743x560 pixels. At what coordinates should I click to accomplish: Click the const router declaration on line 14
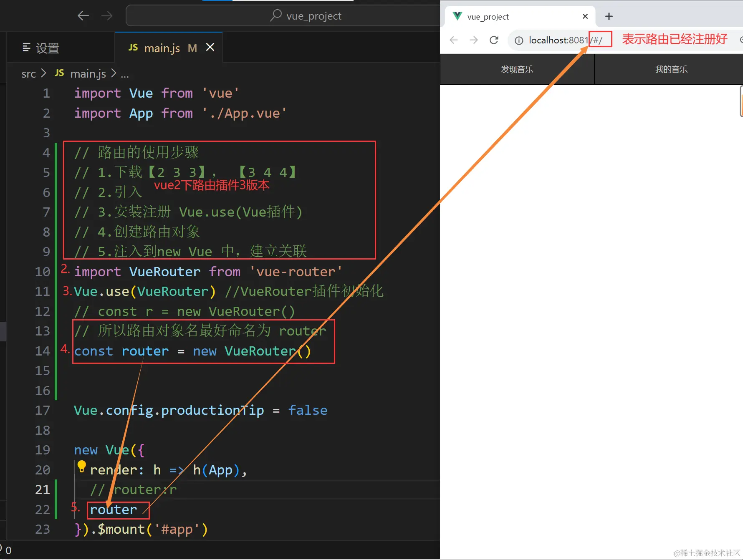[192, 351]
